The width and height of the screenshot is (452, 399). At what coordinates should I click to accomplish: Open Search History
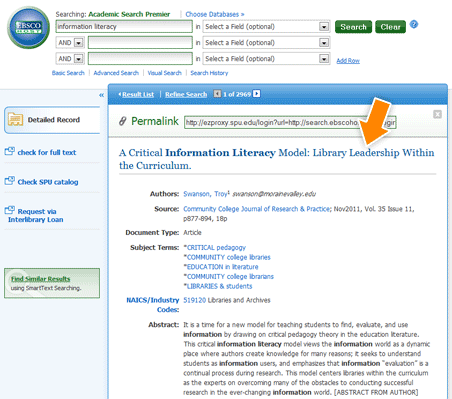(x=209, y=73)
